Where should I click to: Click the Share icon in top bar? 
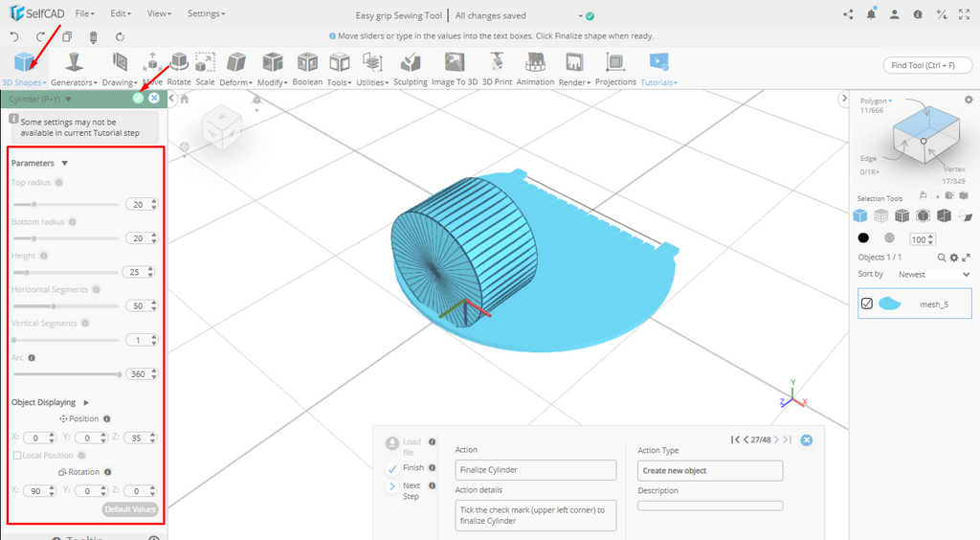tap(848, 14)
